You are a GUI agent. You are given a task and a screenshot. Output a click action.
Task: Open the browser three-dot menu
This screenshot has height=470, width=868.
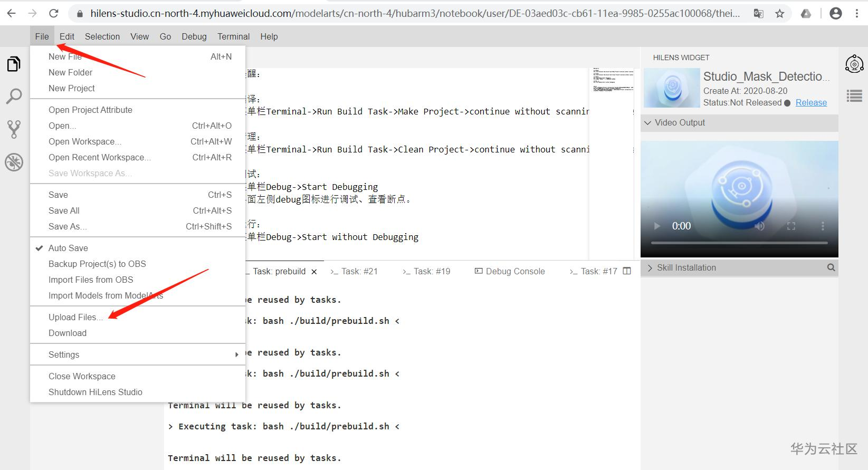click(857, 14)
